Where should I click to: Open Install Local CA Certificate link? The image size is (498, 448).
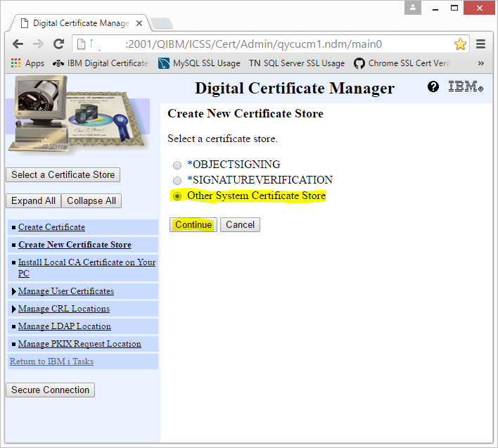87,268
